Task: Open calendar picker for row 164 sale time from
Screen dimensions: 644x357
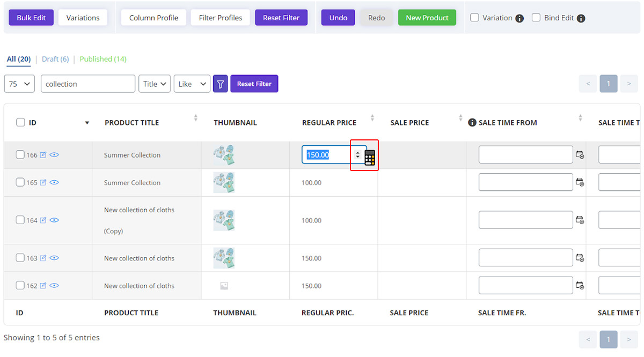Action: click(x=580, y=220)
